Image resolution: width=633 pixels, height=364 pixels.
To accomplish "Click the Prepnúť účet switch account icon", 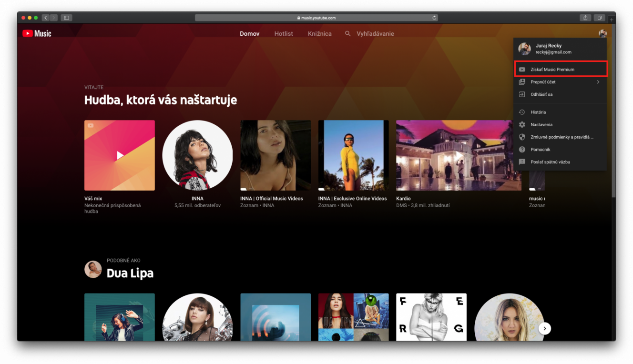I will [522, 82].
